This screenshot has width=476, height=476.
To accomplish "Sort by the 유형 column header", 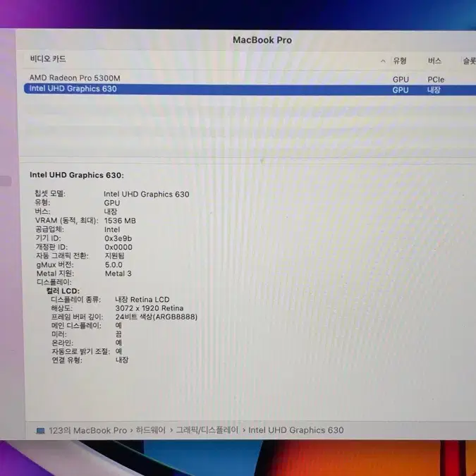I will tap(400, 61).
